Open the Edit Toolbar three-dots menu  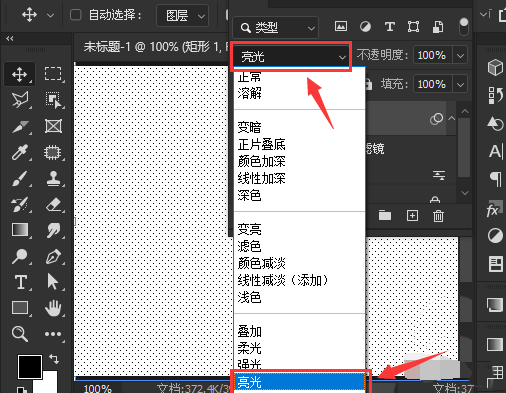[53, 334]
